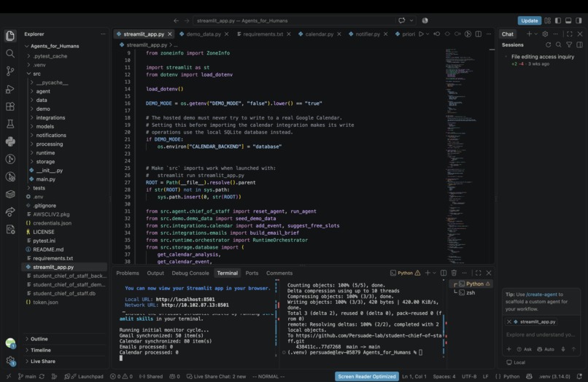Open the Debug Console tab
588x382 pixels.
(190, 273)
